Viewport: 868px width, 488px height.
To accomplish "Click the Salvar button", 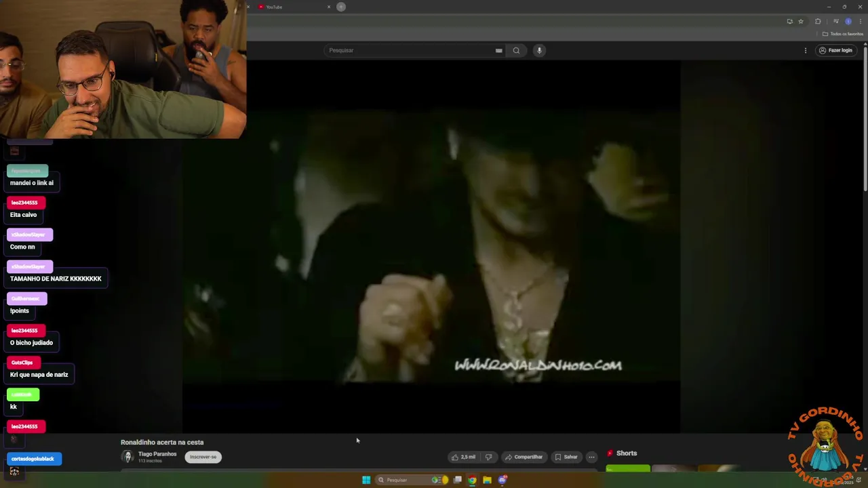I will pos(566,457).
